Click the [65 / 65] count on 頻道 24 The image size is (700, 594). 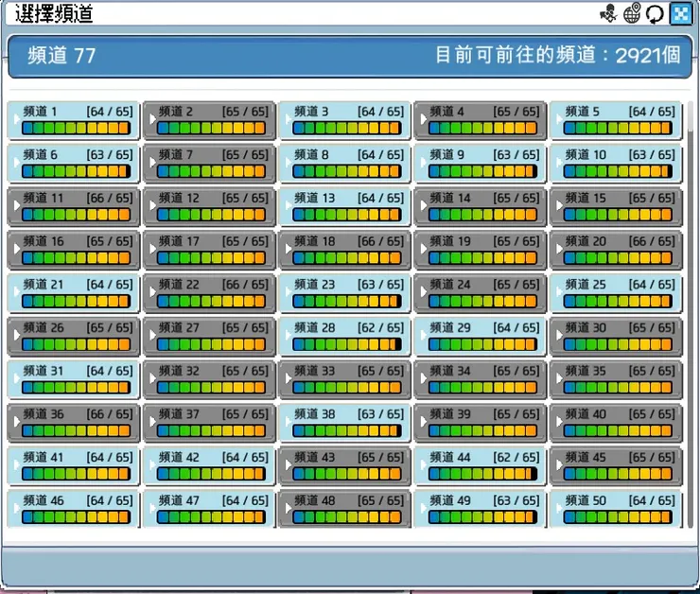pyautogui.click(x=516, y=285)
